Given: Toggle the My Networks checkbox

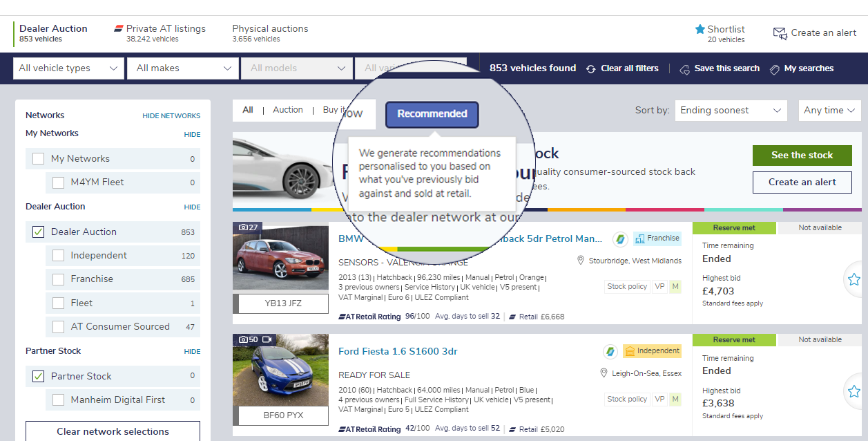Looking at the screenshot, I should (38, 158).
